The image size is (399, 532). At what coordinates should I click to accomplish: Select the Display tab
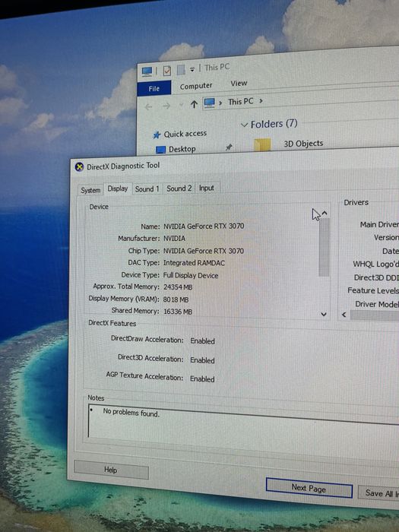point(117,188)
